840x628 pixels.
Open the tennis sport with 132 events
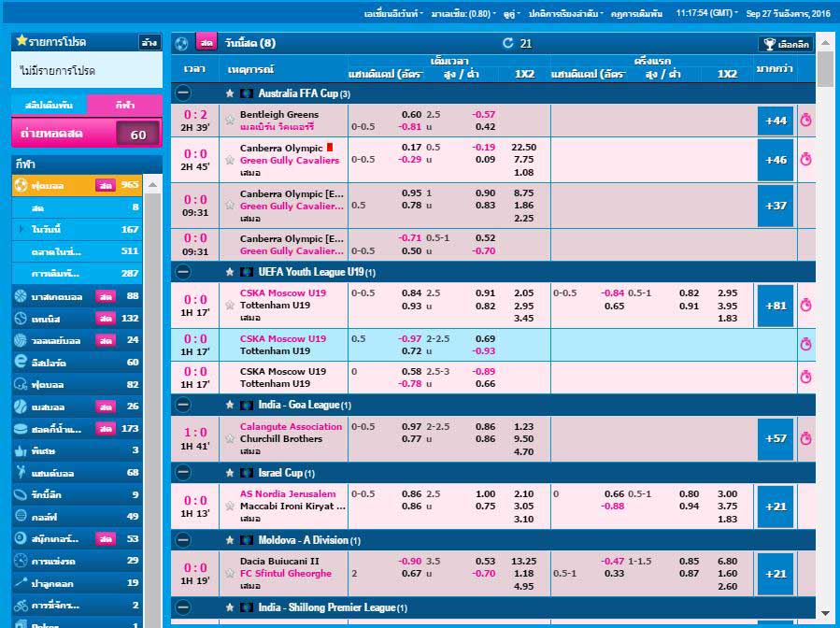78,319
